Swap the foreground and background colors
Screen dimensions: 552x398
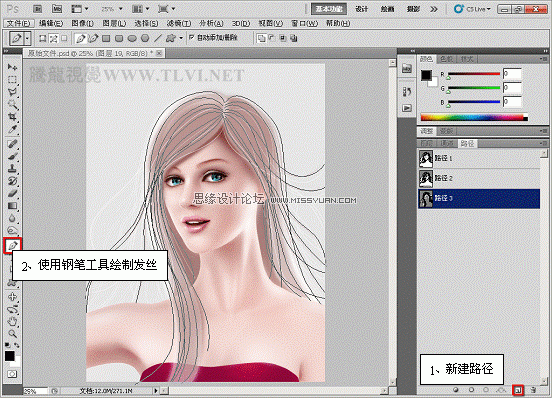17,345
